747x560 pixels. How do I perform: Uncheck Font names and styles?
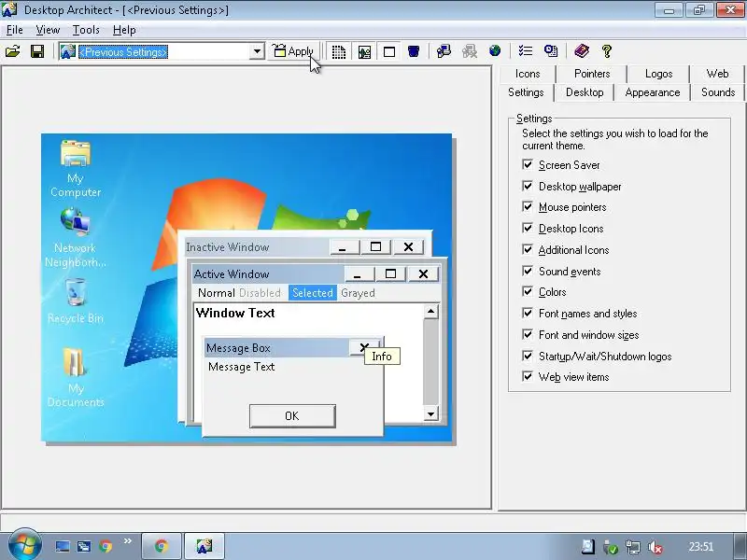click(528, 313)
